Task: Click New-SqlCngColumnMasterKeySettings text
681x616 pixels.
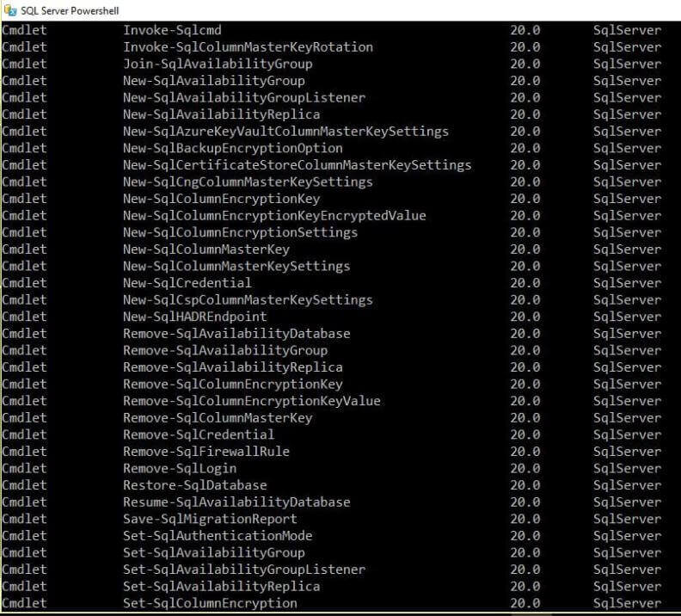Action: coord(248,182)
